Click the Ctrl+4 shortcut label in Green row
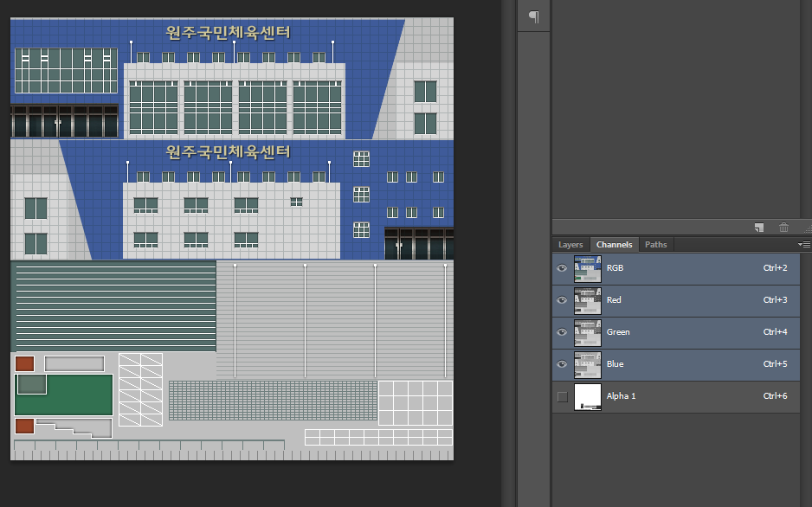The width and height of the screenshot is (812, 507). pyautogui.click(x=776, y=332)
